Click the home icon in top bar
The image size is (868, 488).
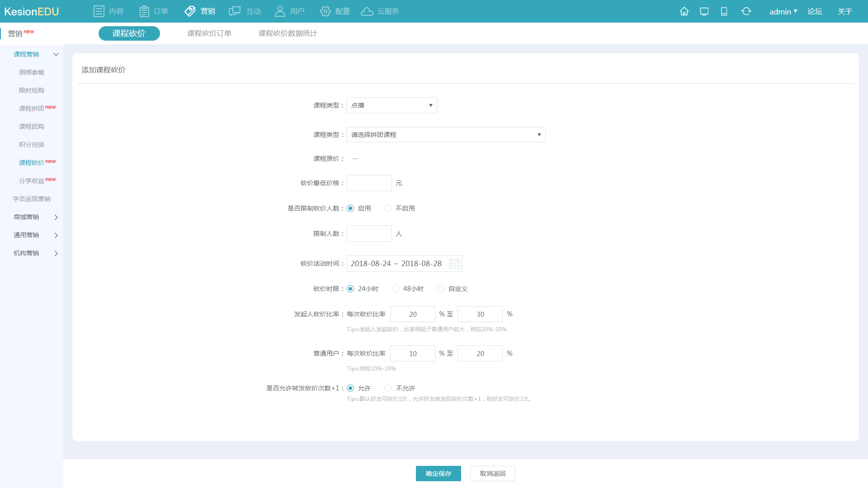point(684,11)
